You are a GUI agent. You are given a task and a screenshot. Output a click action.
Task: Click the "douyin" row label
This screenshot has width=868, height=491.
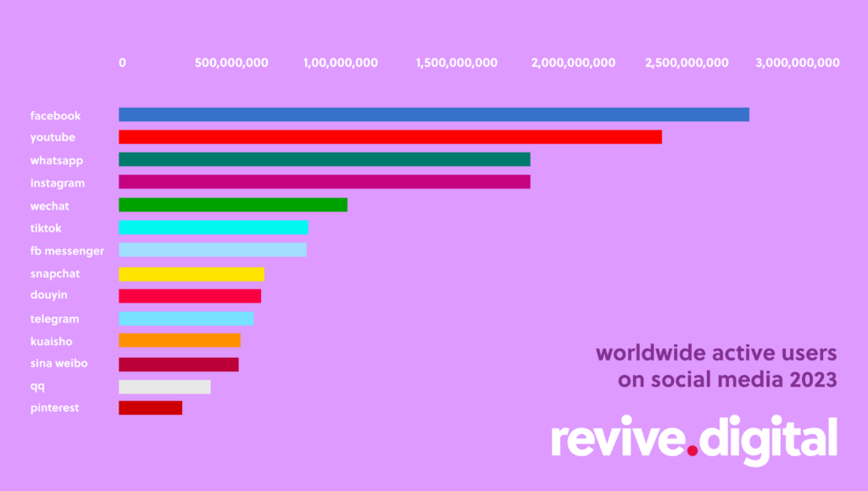(48, 295)
